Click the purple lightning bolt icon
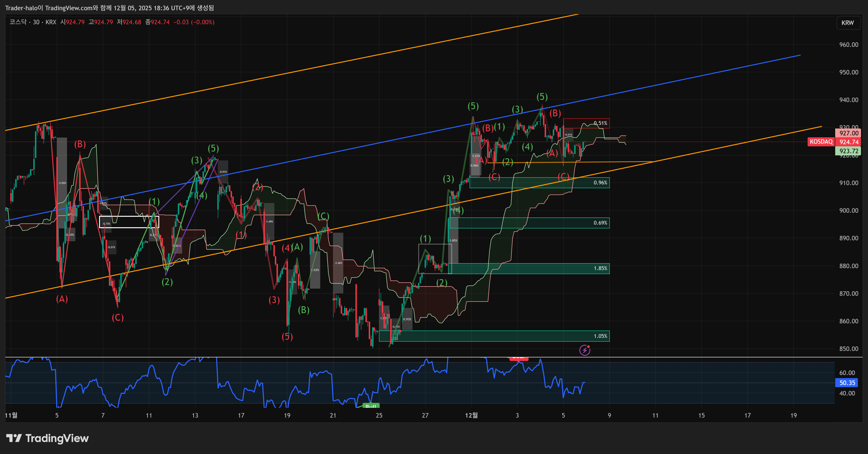 tap(585, 350)
